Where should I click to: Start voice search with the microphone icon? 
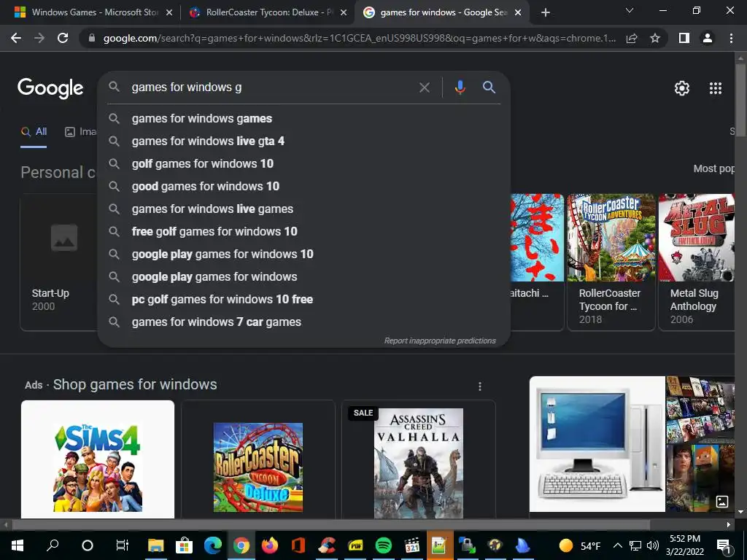click(x=460, y=87)
